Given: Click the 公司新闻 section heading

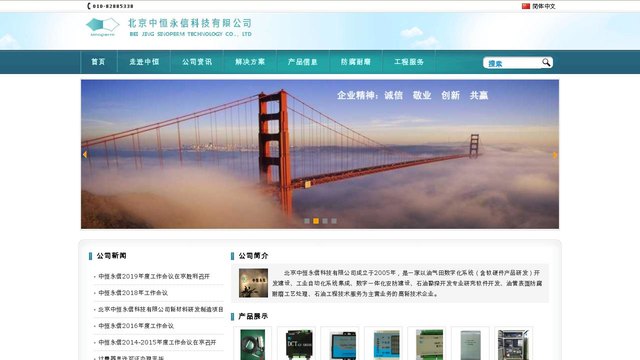Looking at the screenshot, I should 111,256.
